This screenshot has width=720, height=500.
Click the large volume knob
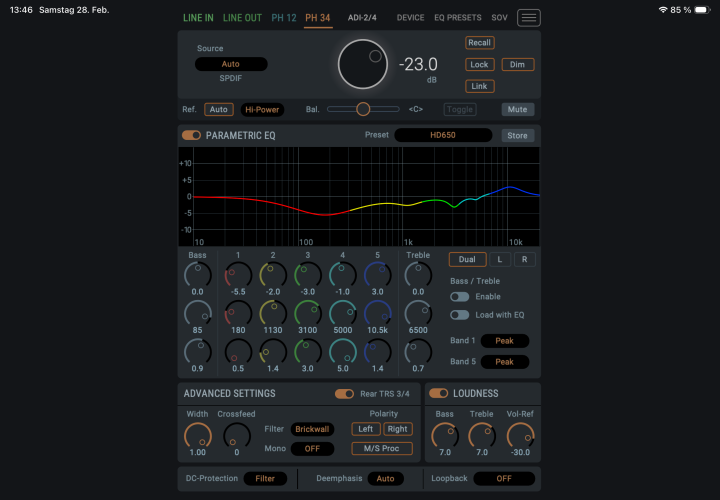tap(363, 64)
